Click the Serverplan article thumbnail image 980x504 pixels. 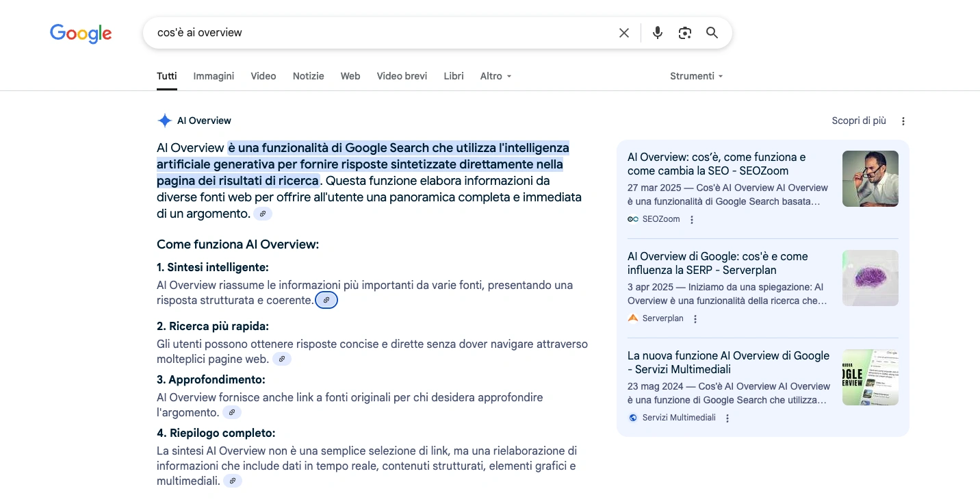pyautogui.click(x=870, y=278)
